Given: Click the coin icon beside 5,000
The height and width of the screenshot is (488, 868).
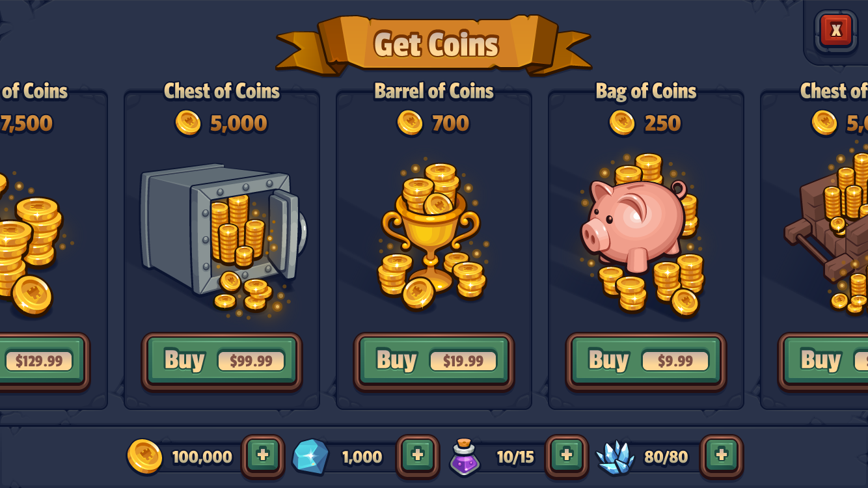Looking at the screenshot, I should click(x=188, y=122).
